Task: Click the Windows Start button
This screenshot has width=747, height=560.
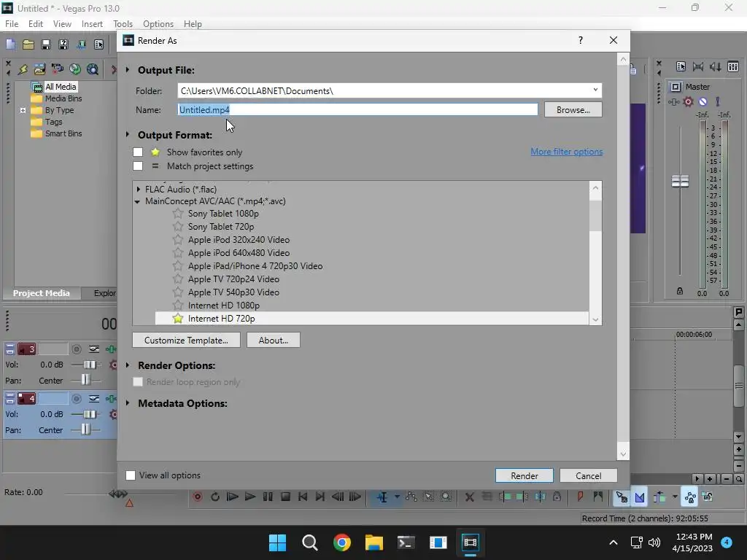Action: click(278, 542)
